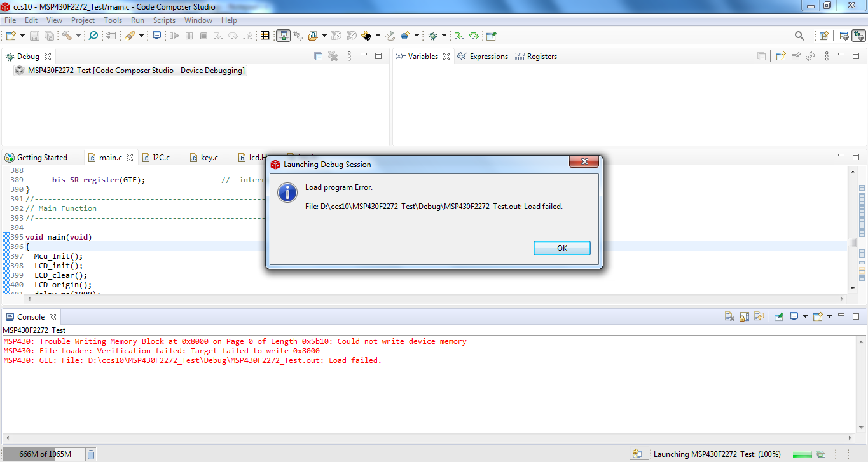Click the heap status 666M of 1065M
The image size is (868, 462).
(x=45, y=454)
